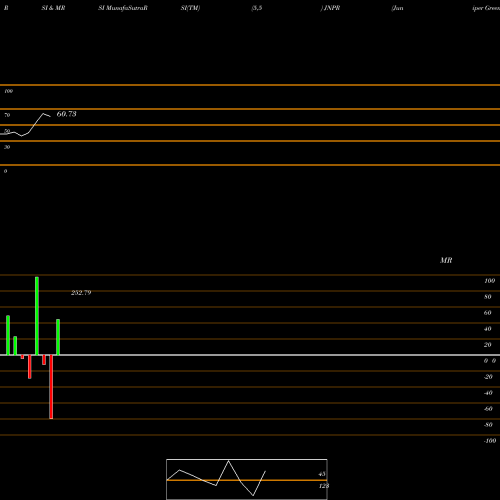Click the -80 label on MR axis
This screenshot has height=500, width=500.
pyautogui.click(x=488, y=425)
